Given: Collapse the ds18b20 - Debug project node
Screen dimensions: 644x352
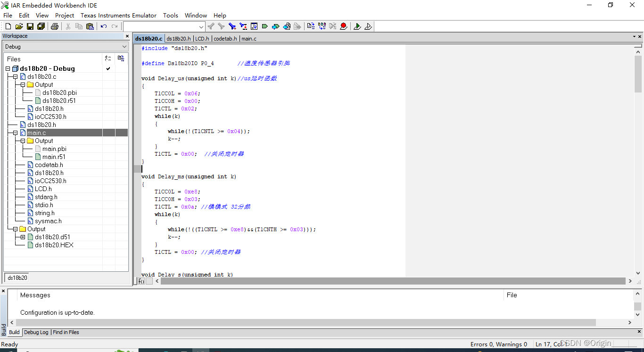Looking at the screenshot, I should click(x=8, y=69).
